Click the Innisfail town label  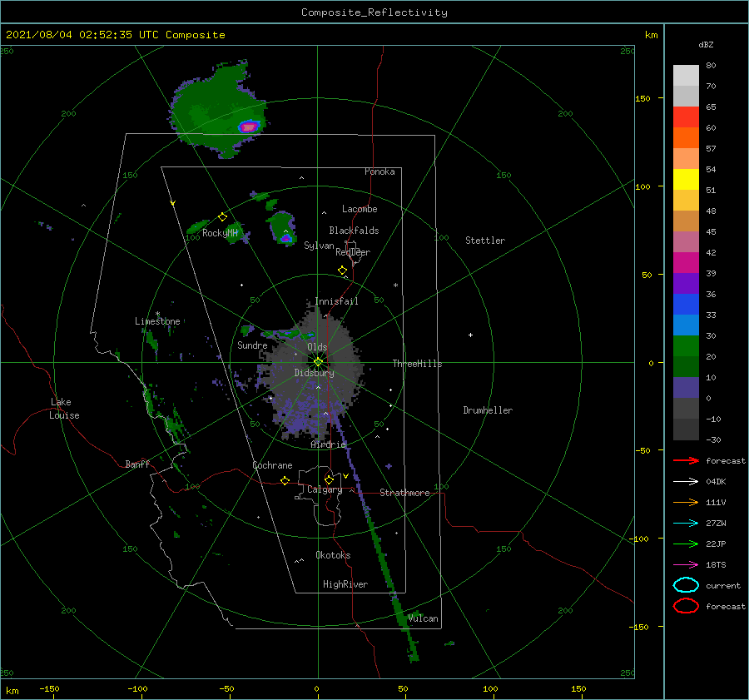click(x=336, y=301)
